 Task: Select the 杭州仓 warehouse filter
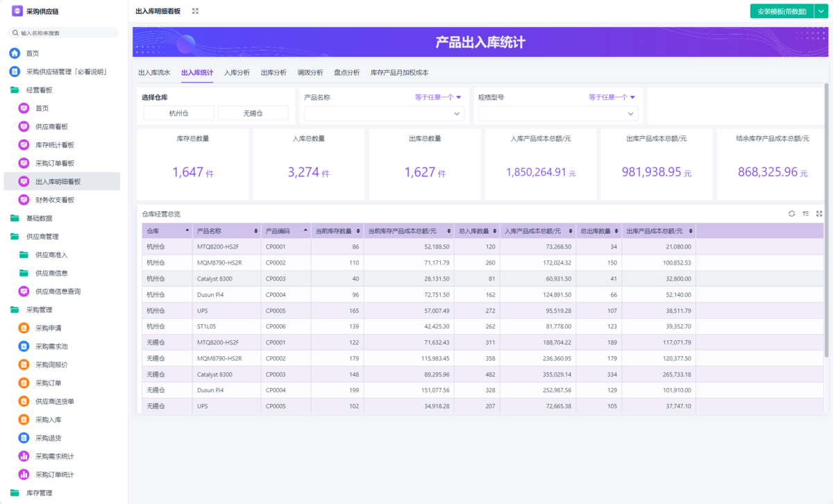point(178,113)
